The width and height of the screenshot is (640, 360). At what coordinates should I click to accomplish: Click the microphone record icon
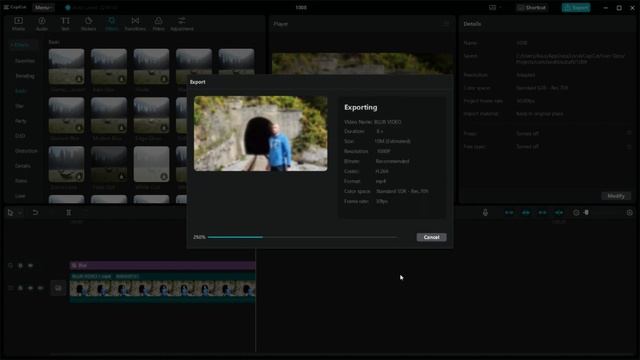(485, 213)
